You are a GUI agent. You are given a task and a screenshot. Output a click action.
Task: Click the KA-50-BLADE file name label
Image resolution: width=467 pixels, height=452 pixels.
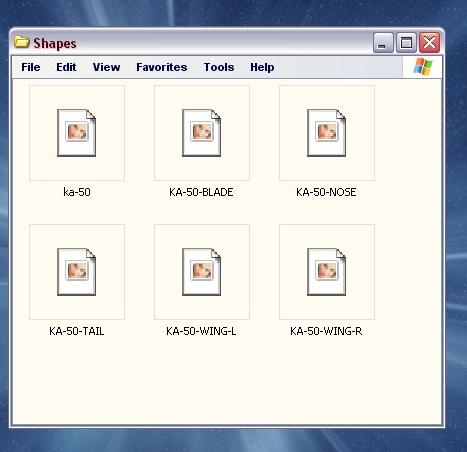point(201,192)
